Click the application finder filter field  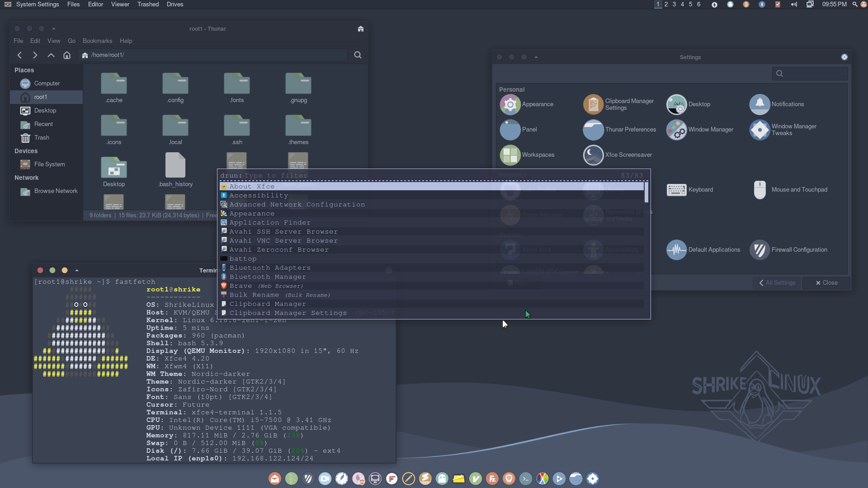tap(316, 175)
